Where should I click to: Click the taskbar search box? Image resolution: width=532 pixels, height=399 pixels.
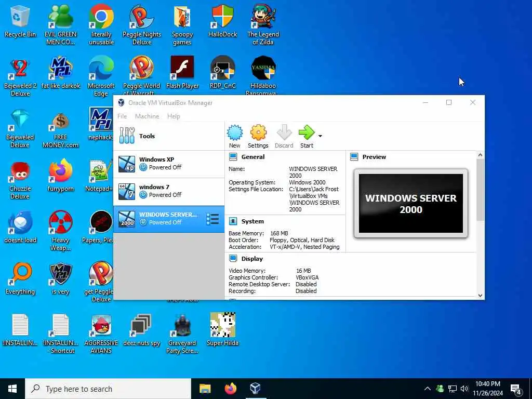point(108,389)
